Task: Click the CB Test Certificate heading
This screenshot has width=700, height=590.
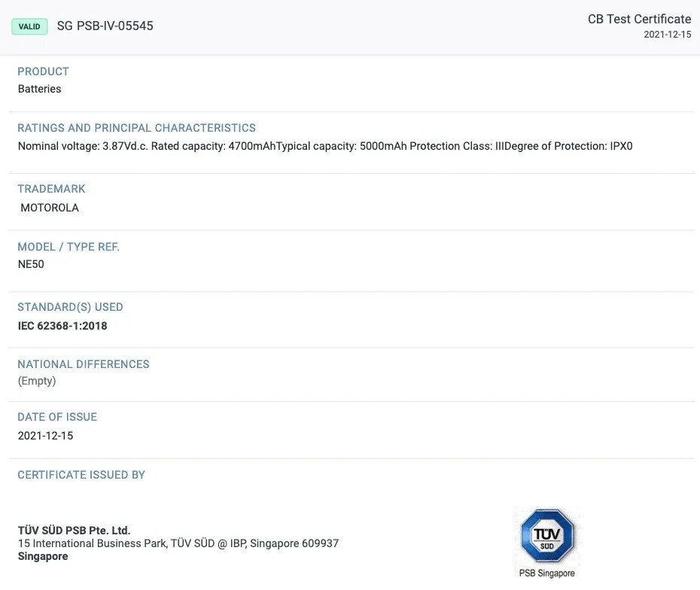Action: (639, 20)
